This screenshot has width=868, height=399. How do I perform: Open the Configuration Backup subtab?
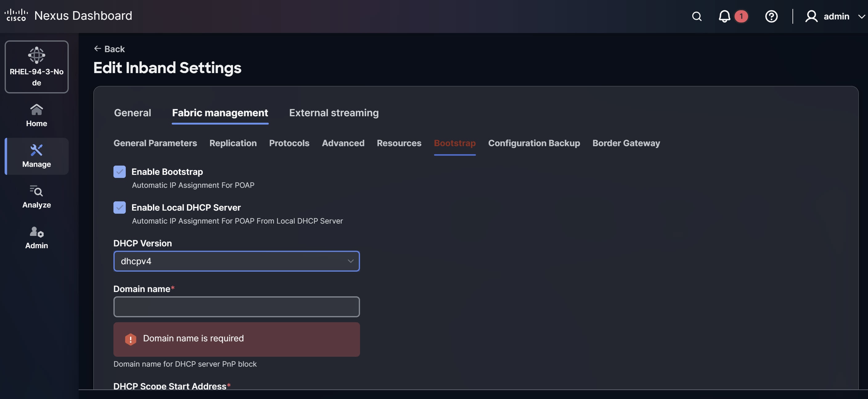(534, 143)
